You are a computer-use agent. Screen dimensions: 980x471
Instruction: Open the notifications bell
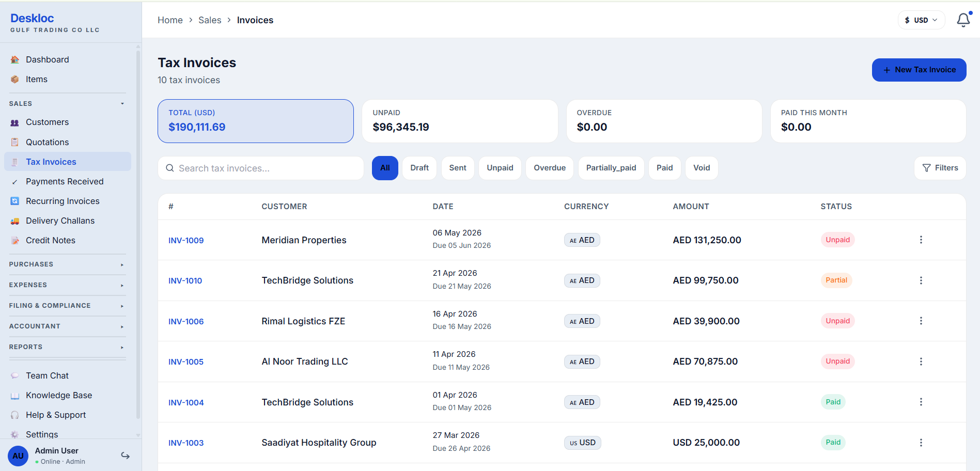point(963,20)
